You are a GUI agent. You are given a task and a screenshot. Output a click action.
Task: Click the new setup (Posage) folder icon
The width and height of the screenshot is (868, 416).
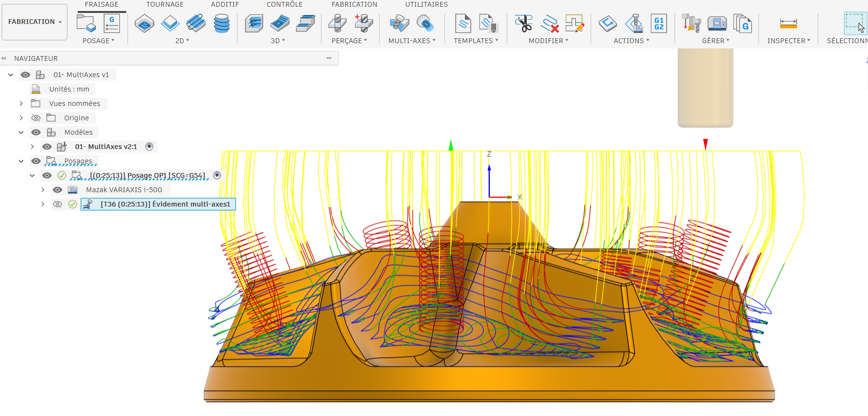tap(86, 23)
